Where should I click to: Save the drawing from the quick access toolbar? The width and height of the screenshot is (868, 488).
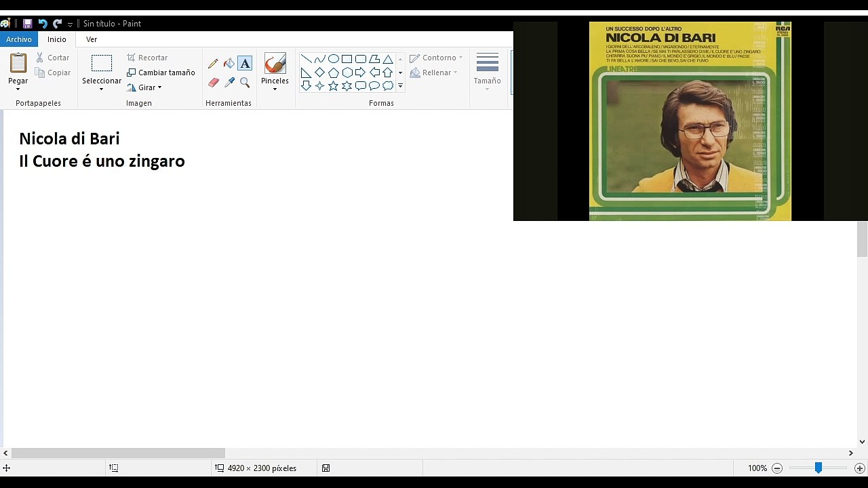coord(28,24)
